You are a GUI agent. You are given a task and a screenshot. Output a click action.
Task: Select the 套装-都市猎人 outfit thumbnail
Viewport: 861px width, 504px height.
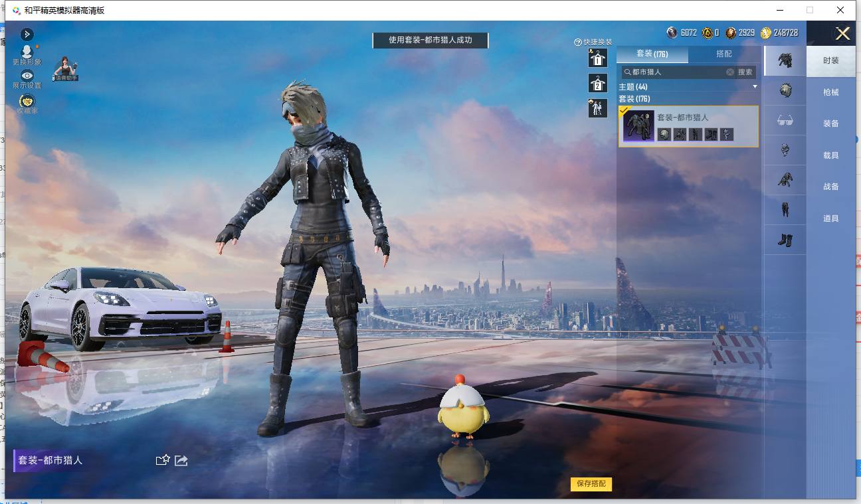pos(638,126)
